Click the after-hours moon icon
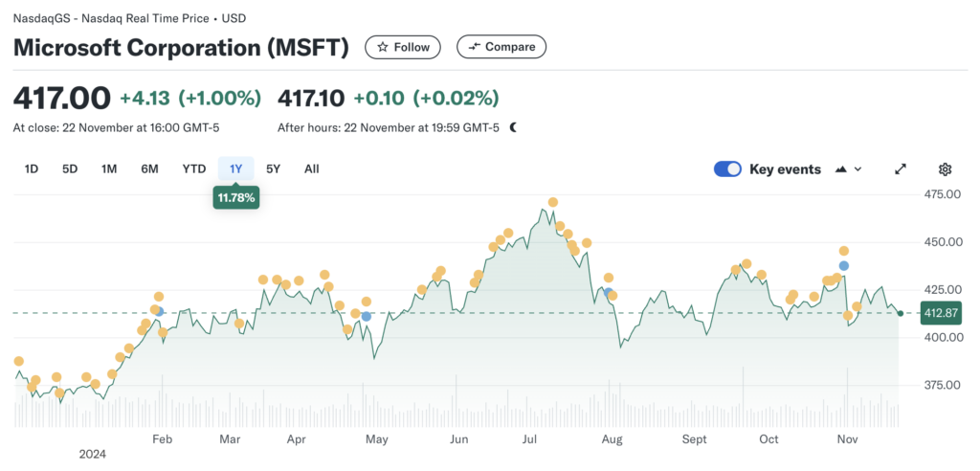 (514, 126)
